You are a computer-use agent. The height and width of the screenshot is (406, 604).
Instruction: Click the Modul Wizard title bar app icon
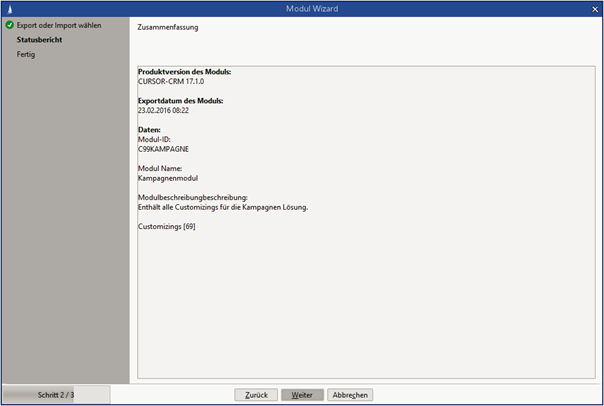coord(9,8)
